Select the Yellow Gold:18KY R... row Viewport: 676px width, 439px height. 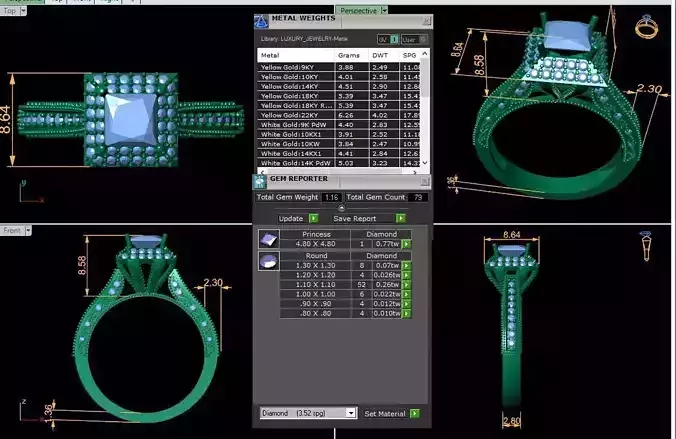339,105
